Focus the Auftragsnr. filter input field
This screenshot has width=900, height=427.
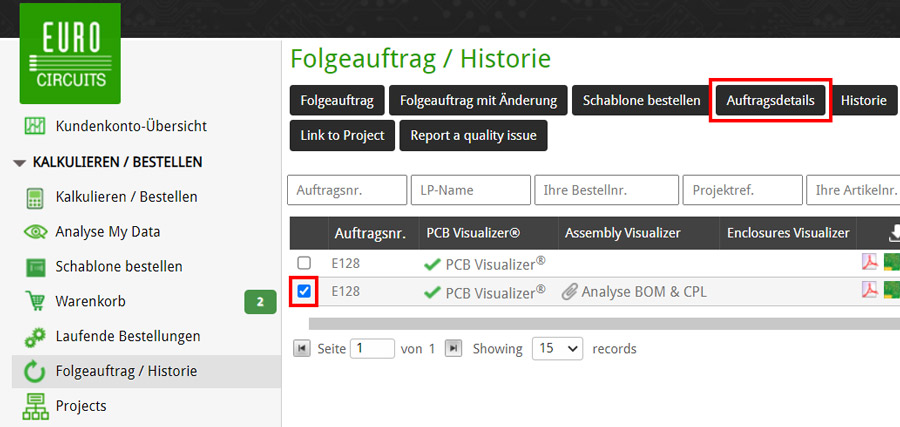pyautogui.click(x=346, y=190)
